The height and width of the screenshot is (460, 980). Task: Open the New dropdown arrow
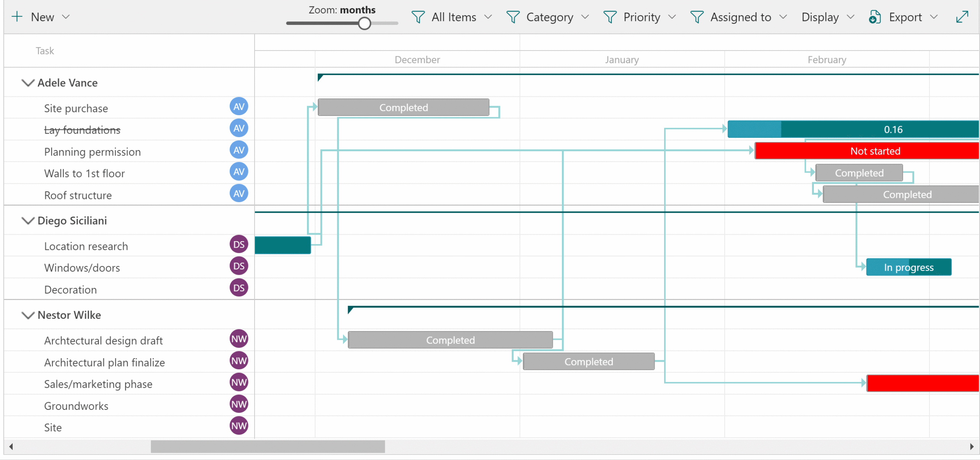tap(67, 17)
